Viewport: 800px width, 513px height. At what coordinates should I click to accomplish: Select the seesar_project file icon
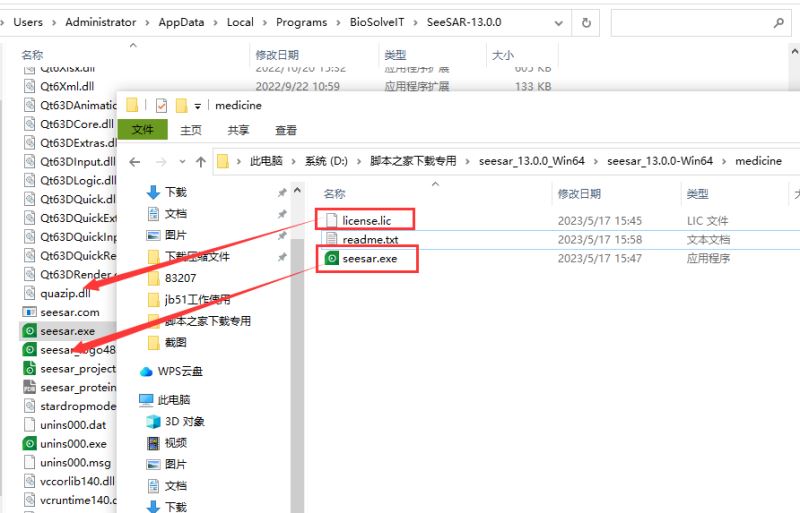click(x=30, y=369)
